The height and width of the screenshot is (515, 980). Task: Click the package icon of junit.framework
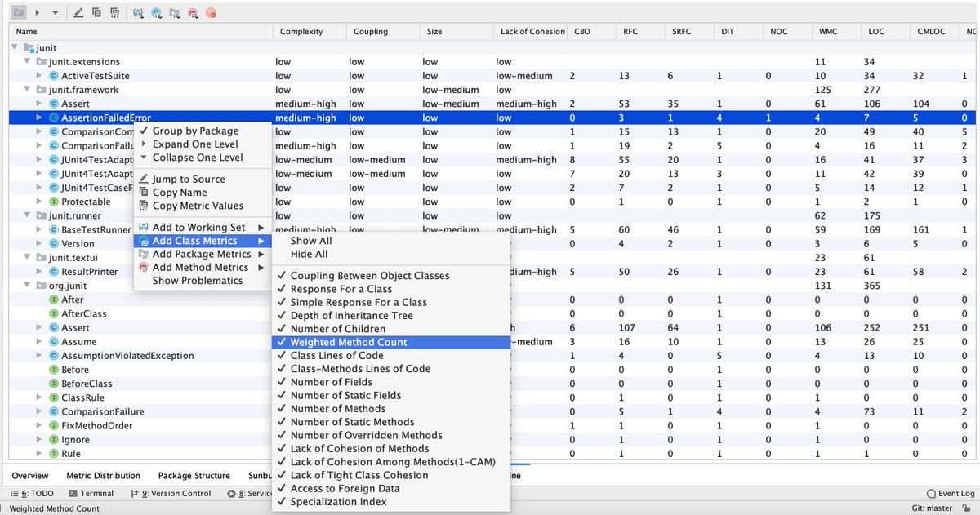[x=40, y=90]
